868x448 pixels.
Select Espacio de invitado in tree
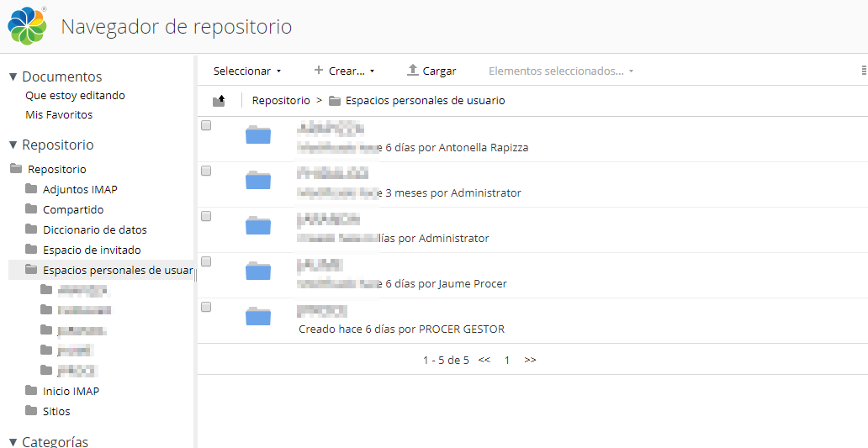(x=92, y=250)
